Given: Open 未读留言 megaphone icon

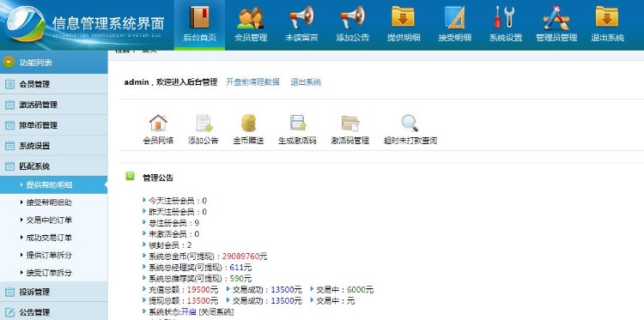Looking at the screenshot, I should click(301, 17).
